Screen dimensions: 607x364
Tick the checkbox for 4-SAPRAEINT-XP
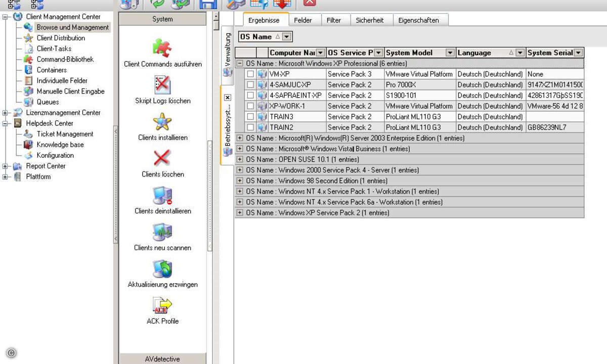[250, 95]
